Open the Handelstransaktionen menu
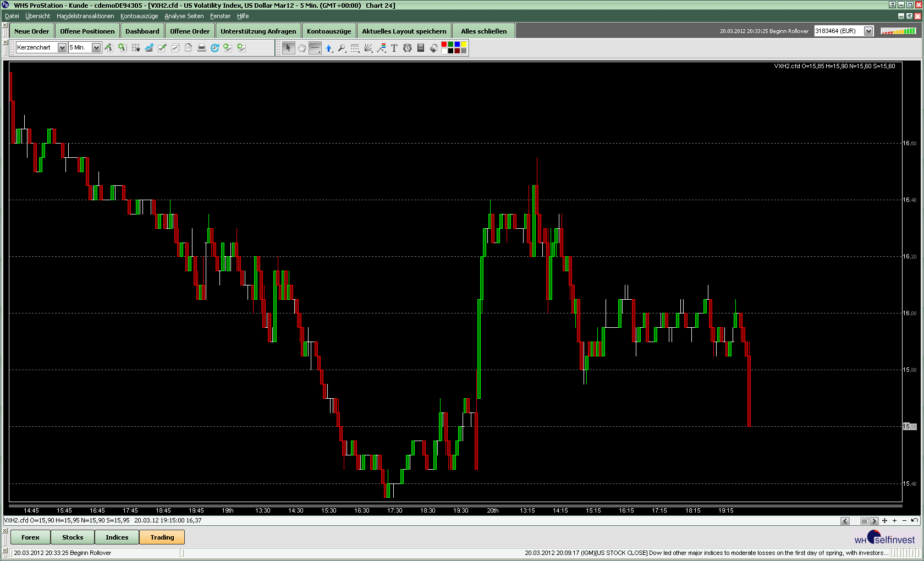 point(85,16)
